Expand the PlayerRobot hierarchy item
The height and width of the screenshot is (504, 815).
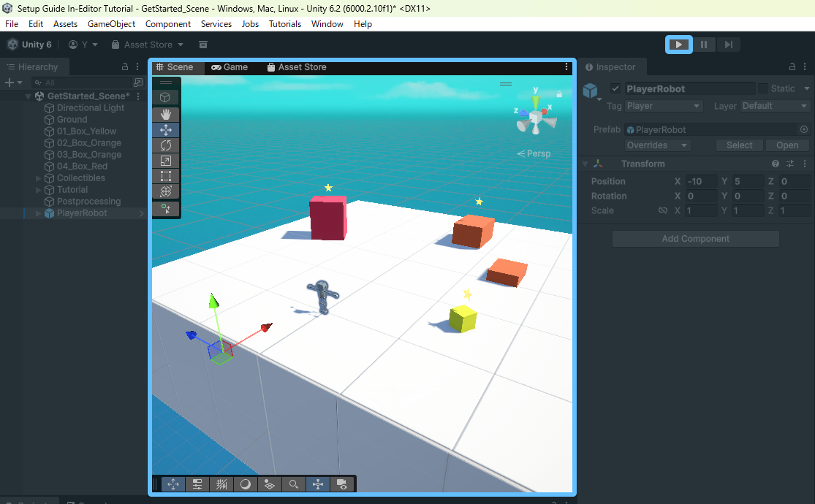click(x=39, y=213)
